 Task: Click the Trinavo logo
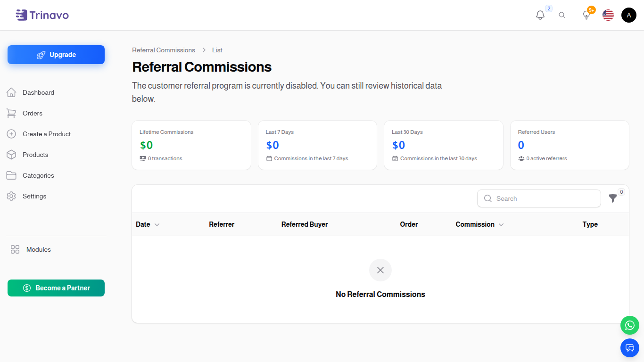[42, 15]
